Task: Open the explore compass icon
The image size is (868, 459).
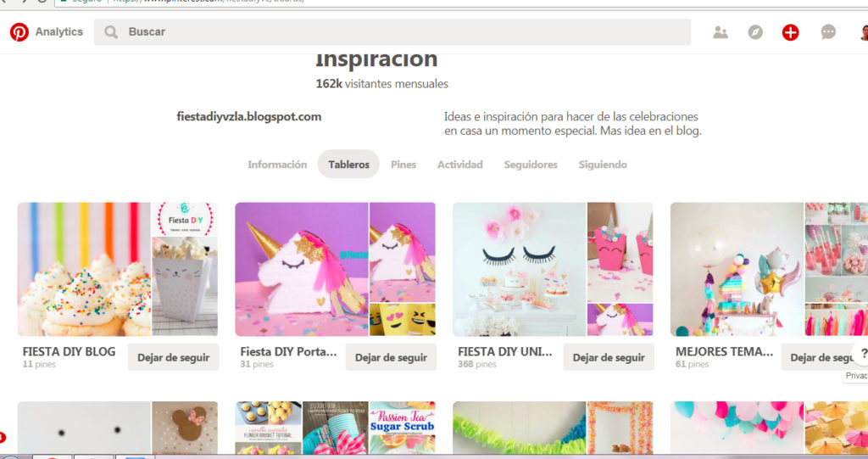Action: (755, 32)
